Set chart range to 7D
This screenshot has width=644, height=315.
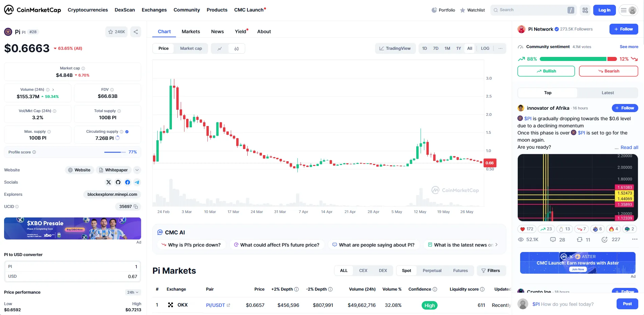[436, 48]
